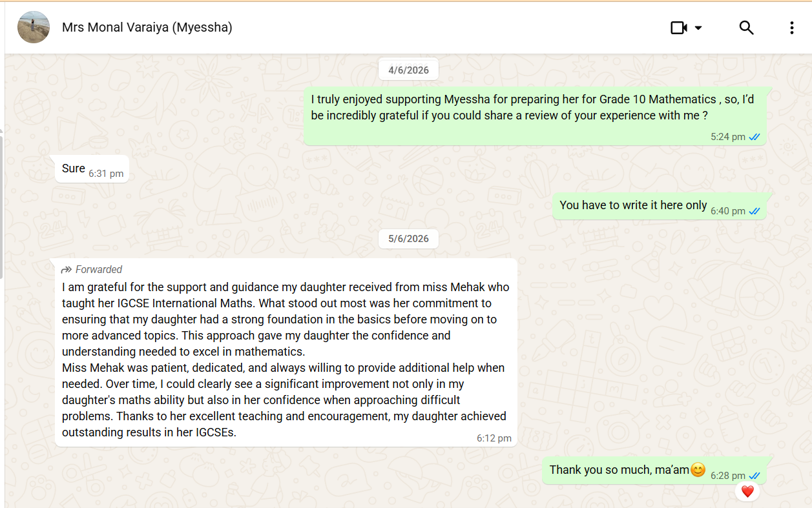
Task: Check read ticks on the 6:40 pm message
Action: pyautogui.click(x=755, y=211)
